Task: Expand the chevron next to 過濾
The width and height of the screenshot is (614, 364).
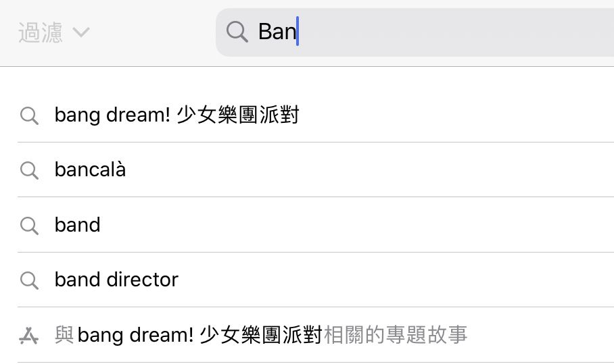Action: coord(80,32)
